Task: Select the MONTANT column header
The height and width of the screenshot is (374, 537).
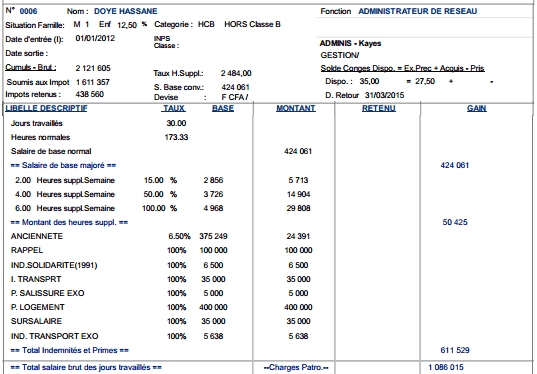Action: tap(296, 109)
